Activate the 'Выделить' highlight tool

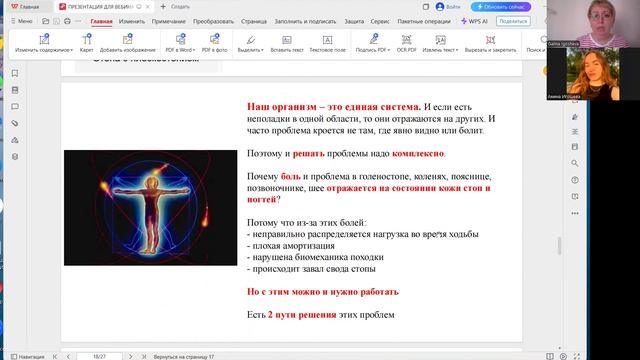coord(250,43)
